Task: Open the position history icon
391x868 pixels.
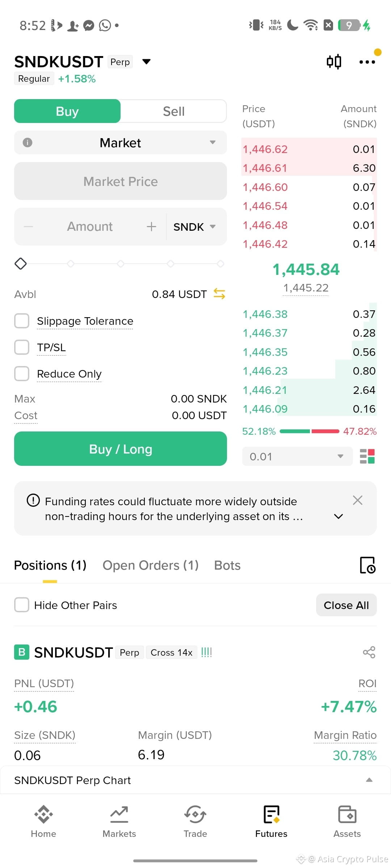Action: point(368,565)
